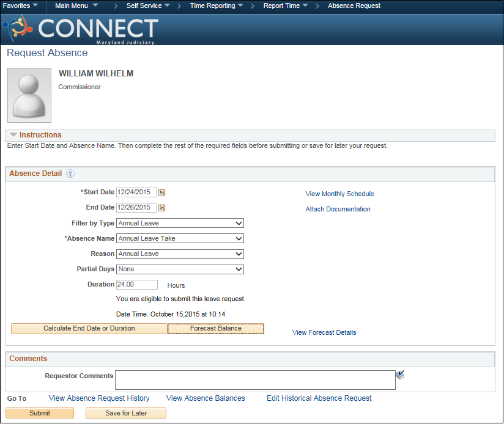Click the Requestor Comments text box
The width and height of the screenshot is (504, 424).
click(x=255, y=380)
